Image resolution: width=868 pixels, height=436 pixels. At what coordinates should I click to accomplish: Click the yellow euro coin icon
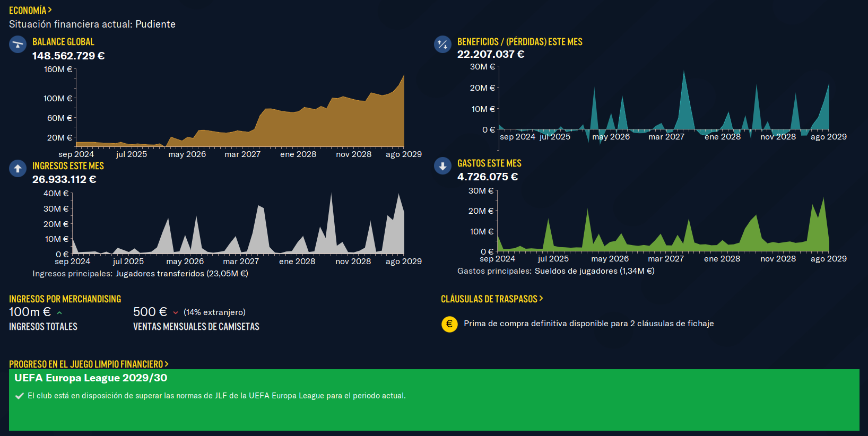[449, 324]
